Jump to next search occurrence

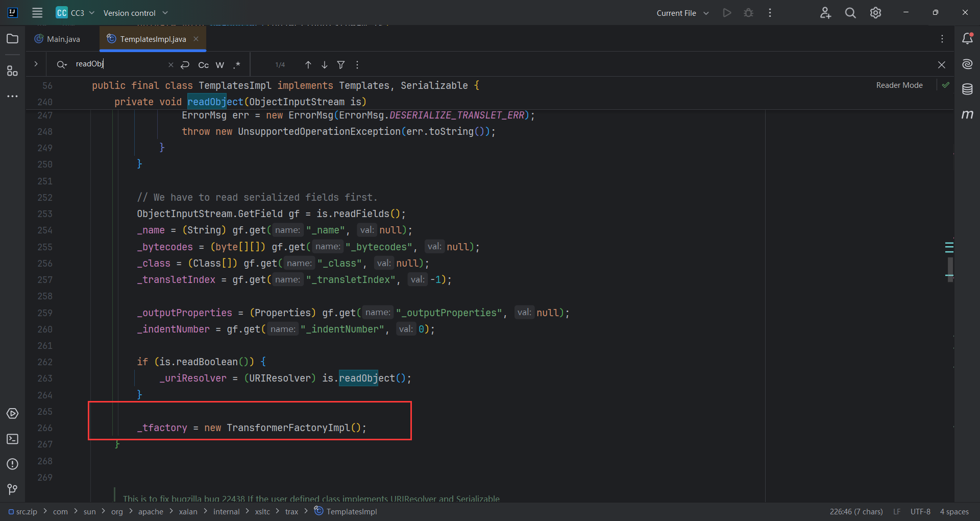(325, 65)
